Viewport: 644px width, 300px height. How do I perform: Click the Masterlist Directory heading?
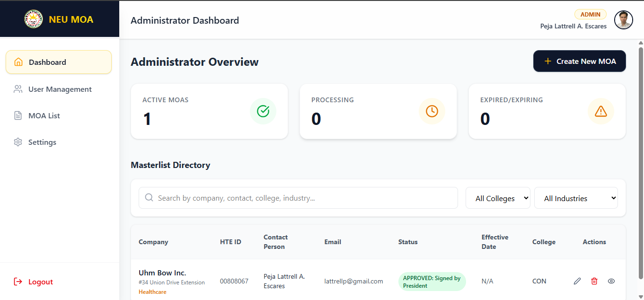click(170, 165)
